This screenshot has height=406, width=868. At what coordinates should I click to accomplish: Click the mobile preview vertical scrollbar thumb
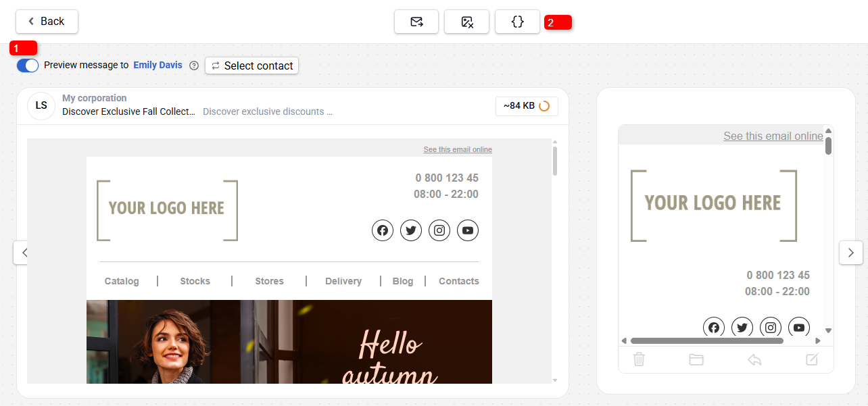[828, 145]
